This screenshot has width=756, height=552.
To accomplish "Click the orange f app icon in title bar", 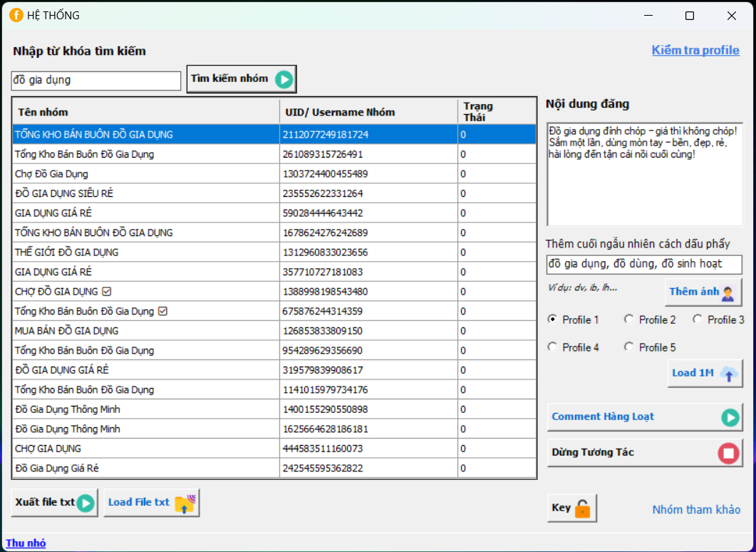I will point(16,16).
